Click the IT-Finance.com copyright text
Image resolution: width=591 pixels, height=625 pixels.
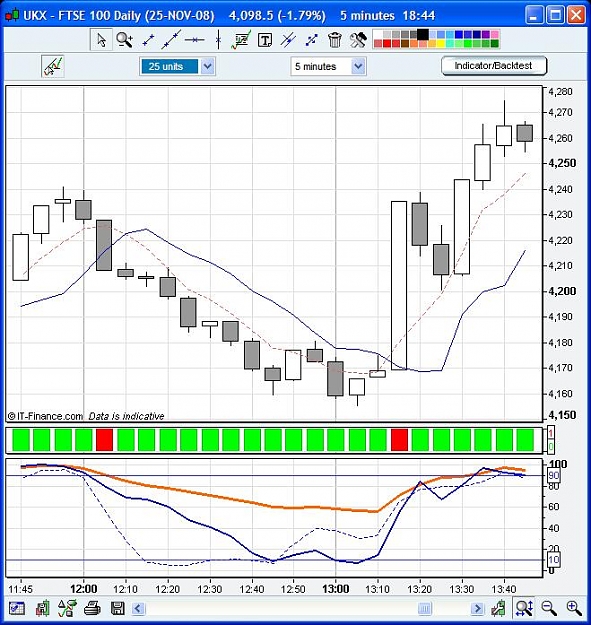coord(45,416)
